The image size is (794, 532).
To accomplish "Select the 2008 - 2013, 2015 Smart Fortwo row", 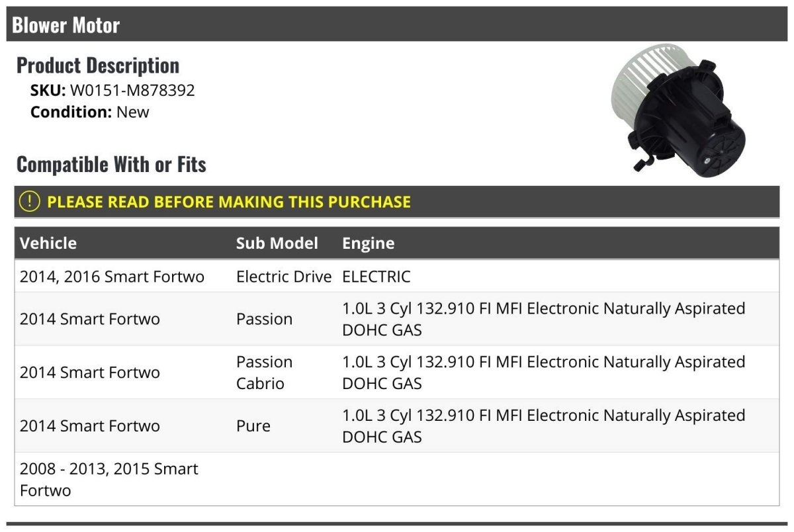I will (397, 479).
